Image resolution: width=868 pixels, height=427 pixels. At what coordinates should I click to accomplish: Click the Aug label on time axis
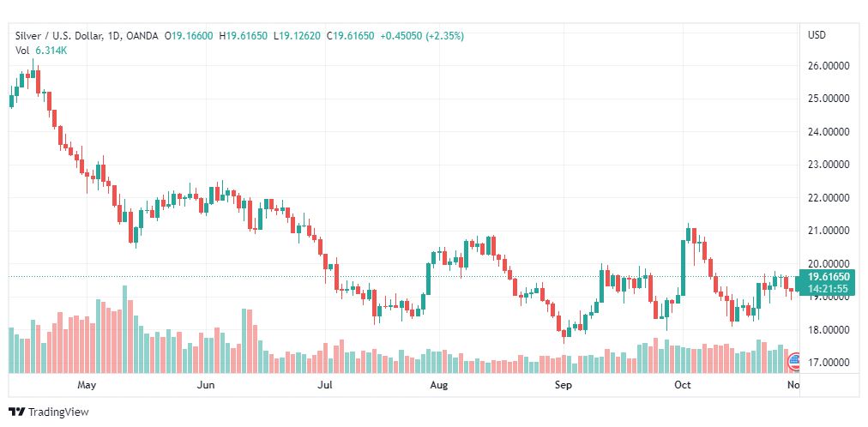point(439,385)
